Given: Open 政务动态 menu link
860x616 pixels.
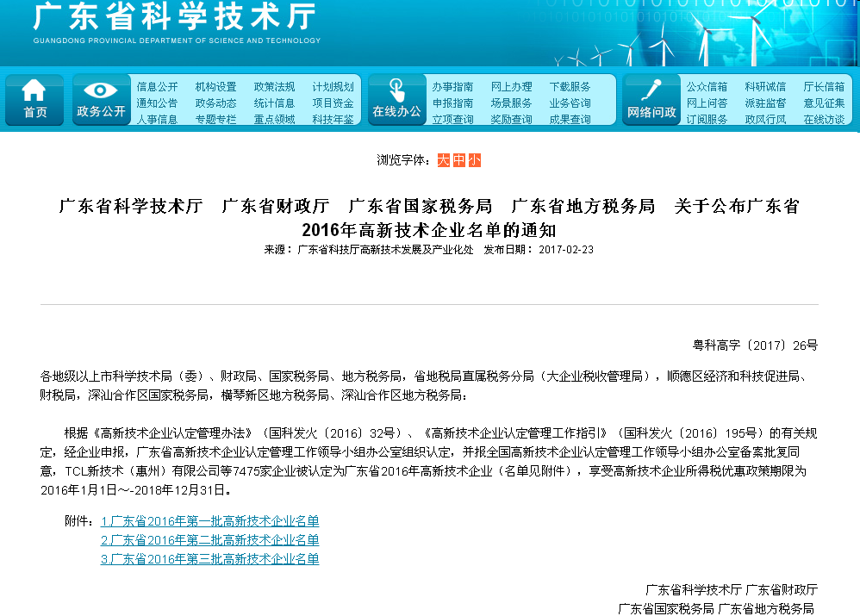Looking at the screenshot, I should [x=215, y=103].
